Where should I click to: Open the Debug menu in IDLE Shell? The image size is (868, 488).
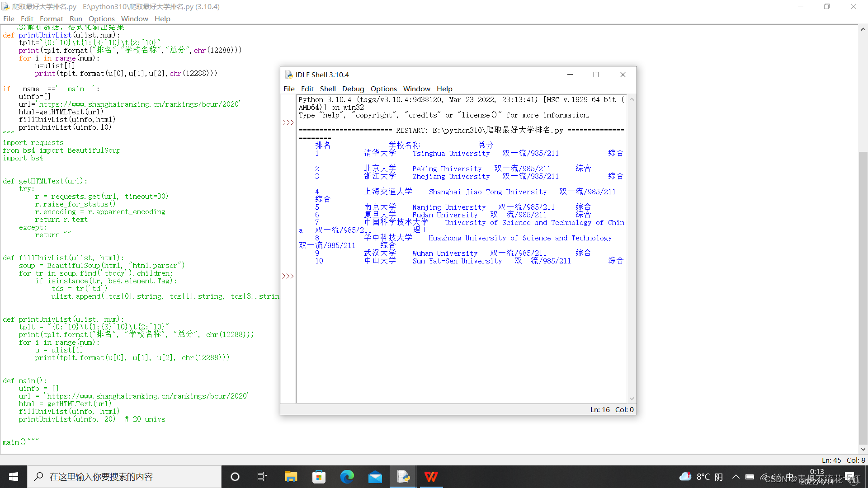pyautogui.click(x=353, y=89)
